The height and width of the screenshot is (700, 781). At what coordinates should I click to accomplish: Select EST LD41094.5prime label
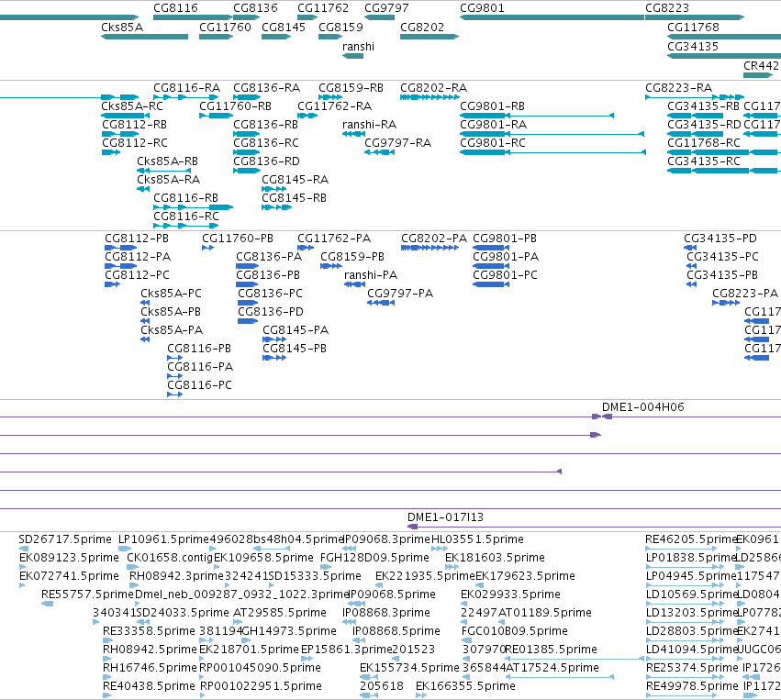pyautogui.click(x=691, y=650)
